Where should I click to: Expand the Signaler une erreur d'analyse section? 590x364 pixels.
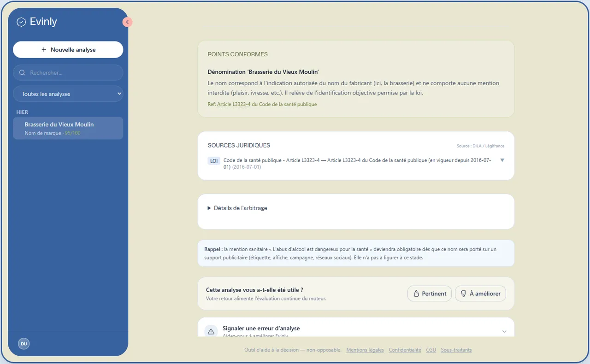(356, 327)
